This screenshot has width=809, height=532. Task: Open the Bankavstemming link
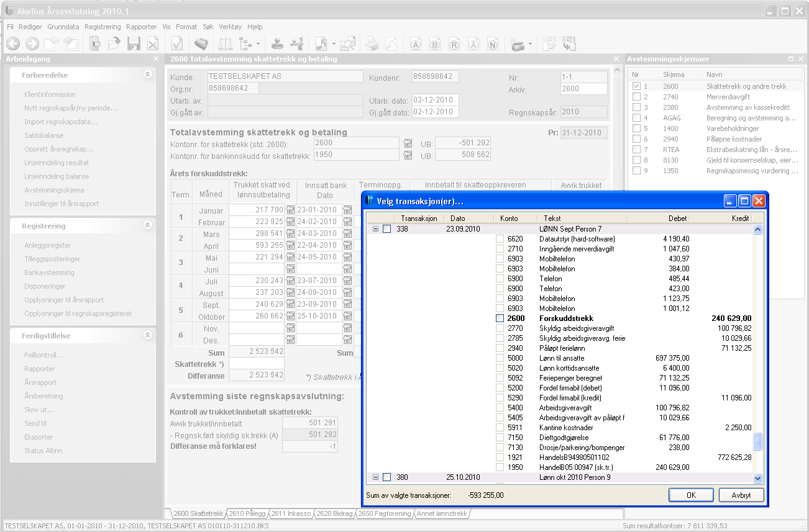(x=49, y=273)
